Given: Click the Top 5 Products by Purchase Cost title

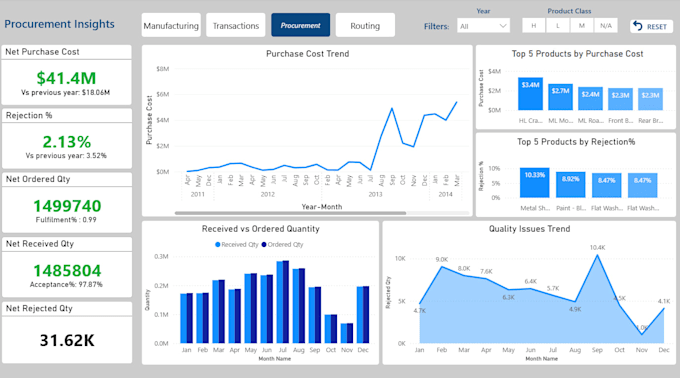Looking at the screenshot, I should coord(577,54).
